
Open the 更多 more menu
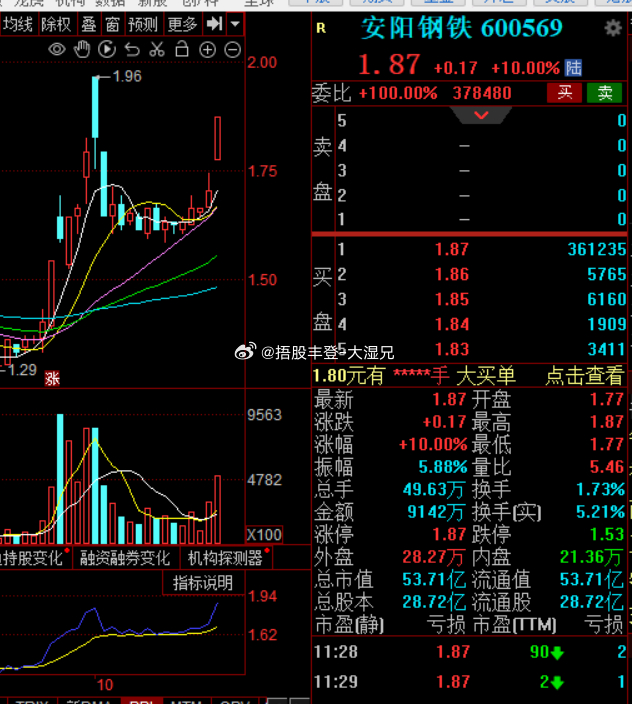click(x=182, y=24)
